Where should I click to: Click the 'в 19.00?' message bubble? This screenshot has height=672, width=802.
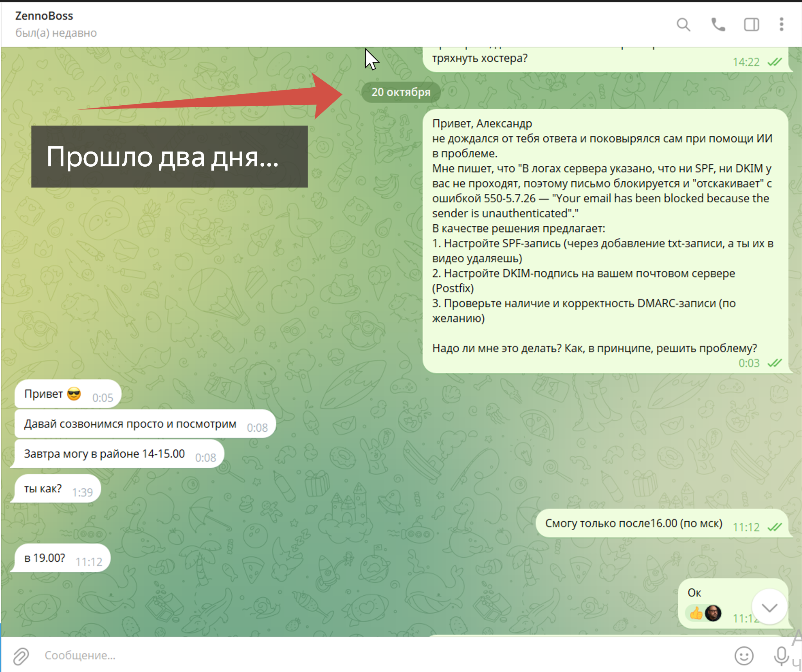(45, 558)
